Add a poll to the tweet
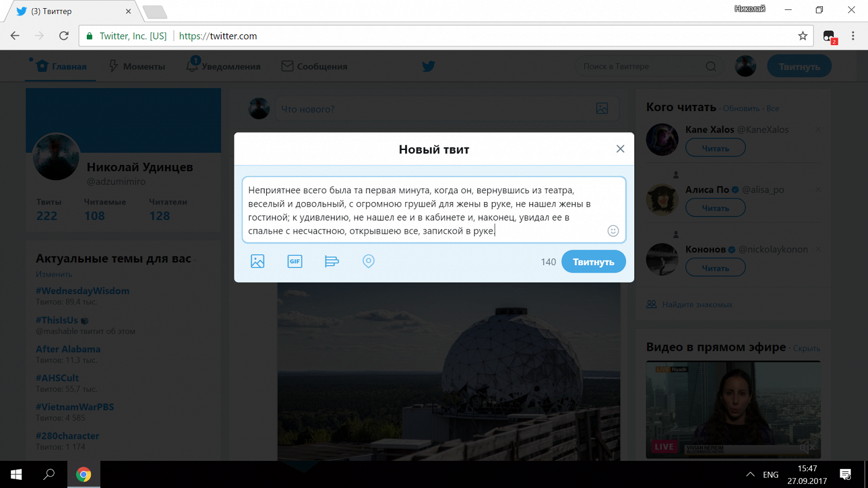Screen dimensions: 868x488 (x=332, y=262)
